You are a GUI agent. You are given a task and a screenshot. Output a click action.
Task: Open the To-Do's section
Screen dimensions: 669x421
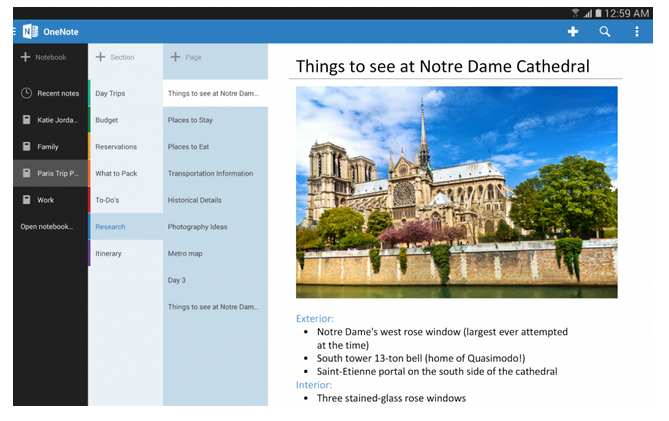[108, 200]
